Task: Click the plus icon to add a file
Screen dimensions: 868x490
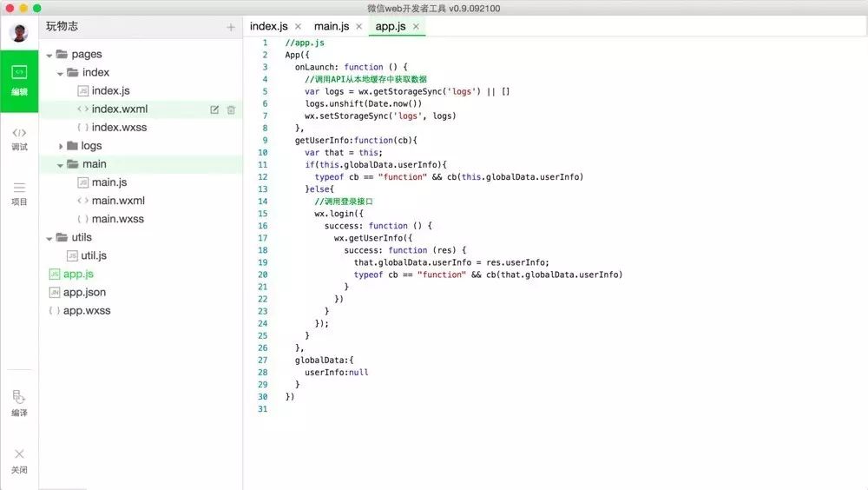Action: (230, 28)
